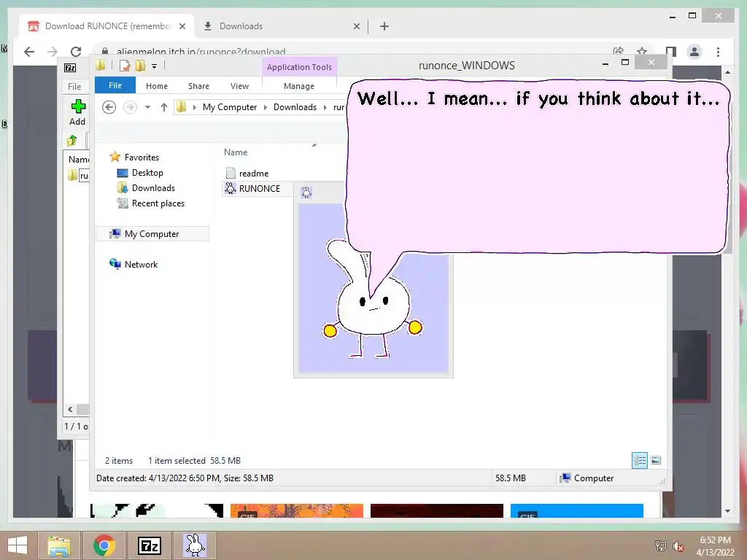The width and height of the screenshot is (747, 560).
Task: Select Downloads in the Favorites sidebar
Action: pos(153,188)
